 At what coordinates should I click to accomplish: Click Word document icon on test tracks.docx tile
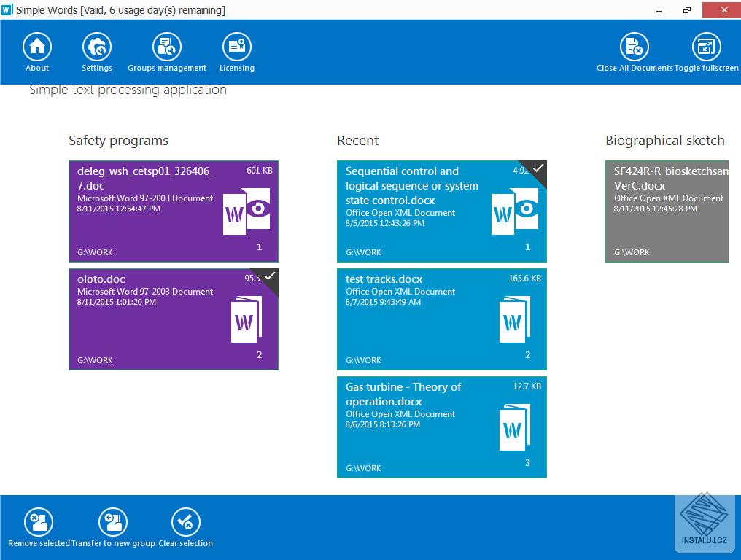pos(515,319)
